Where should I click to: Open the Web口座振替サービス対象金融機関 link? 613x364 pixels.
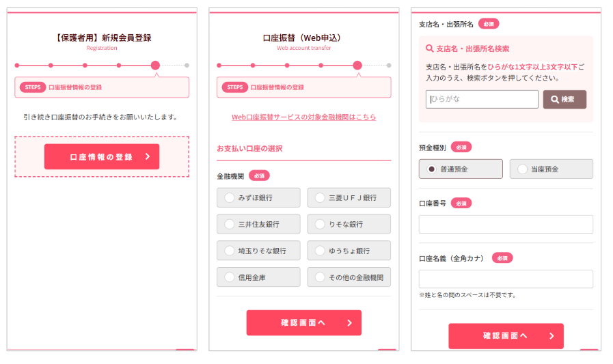pyautogui.click(x=303, y=117)
